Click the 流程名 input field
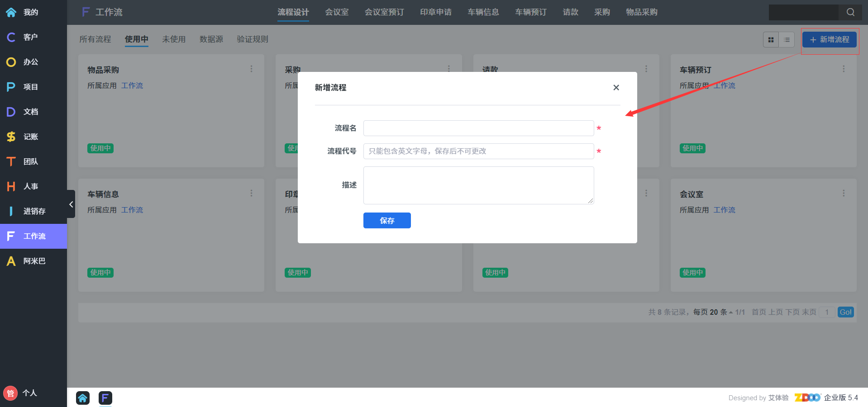Screen dimensions: 868x407 coord(478,128)
